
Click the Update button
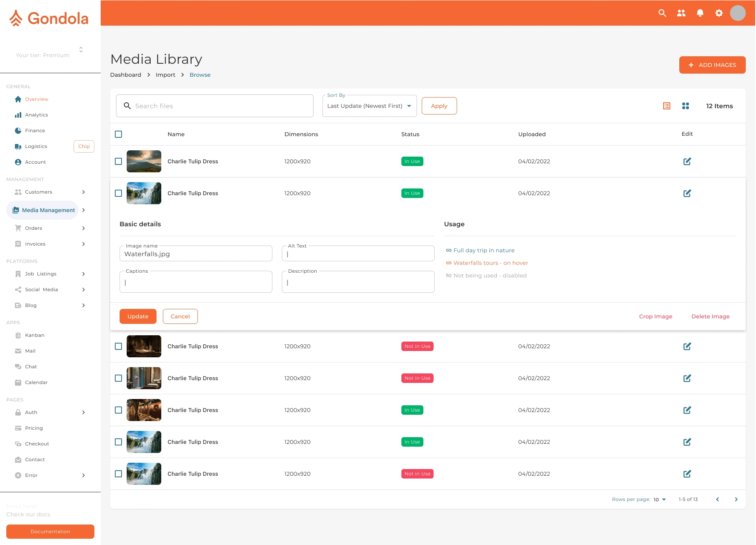coord(138,316)
